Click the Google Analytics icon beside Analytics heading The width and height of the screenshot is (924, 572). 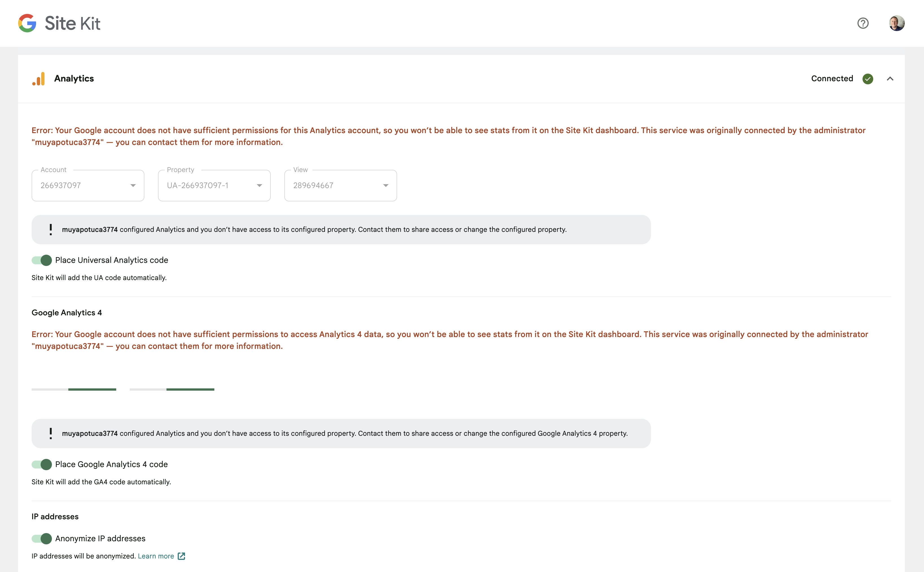39,79
